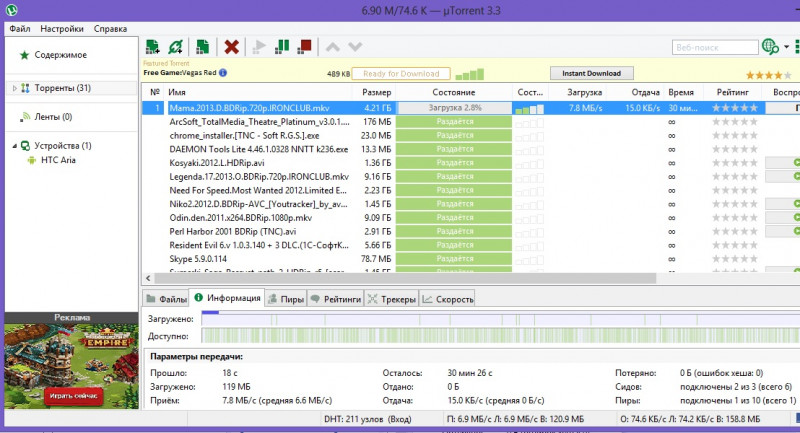Click the horizontal scrollbar of torrent list

405,278
